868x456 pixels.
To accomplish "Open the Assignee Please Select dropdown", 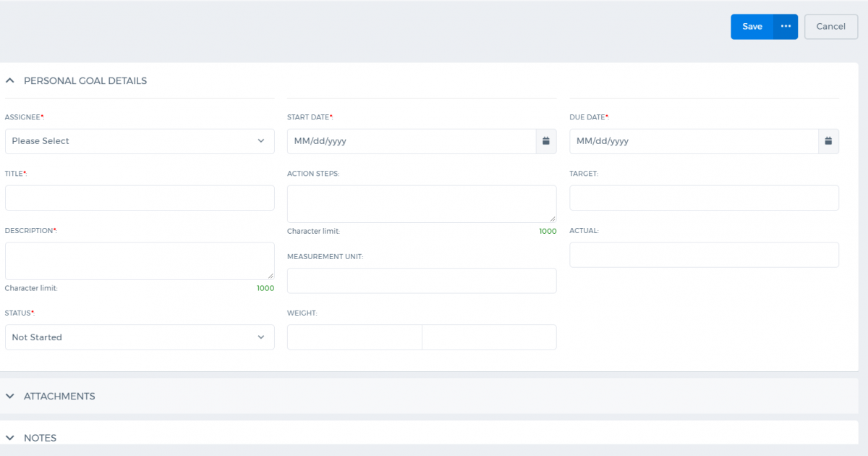I will pos(140,141).
